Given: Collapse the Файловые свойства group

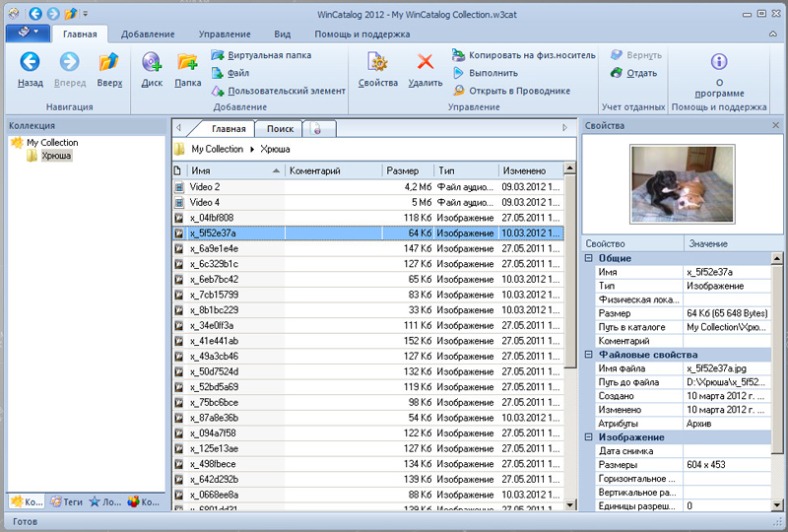Looking at the screenshot, I should click(589, 355).
